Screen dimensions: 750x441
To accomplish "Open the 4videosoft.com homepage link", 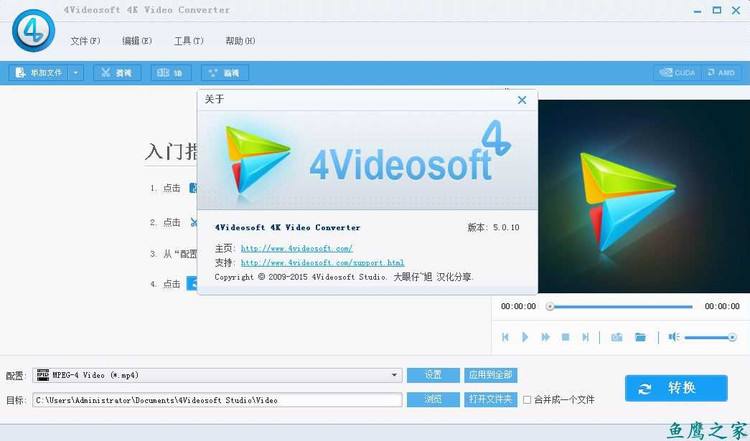I will (x=297, y=248).
